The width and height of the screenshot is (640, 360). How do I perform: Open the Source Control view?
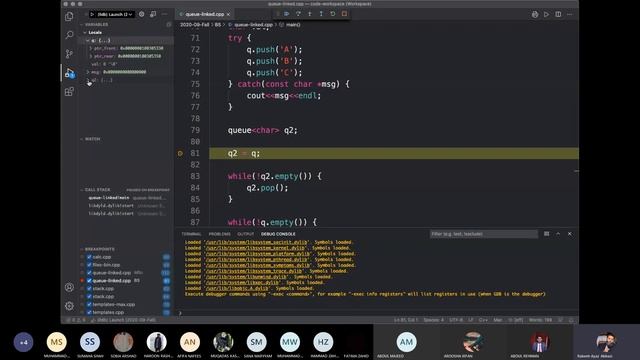69,53
